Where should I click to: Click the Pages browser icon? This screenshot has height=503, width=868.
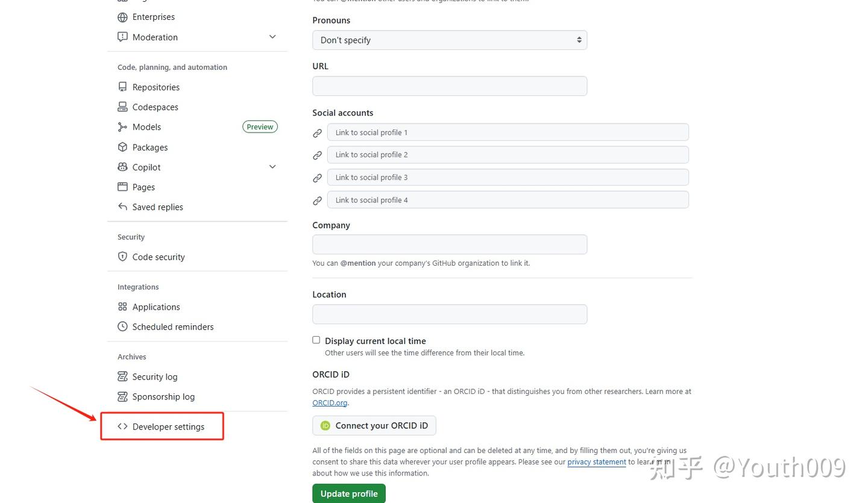coord(122,187)
